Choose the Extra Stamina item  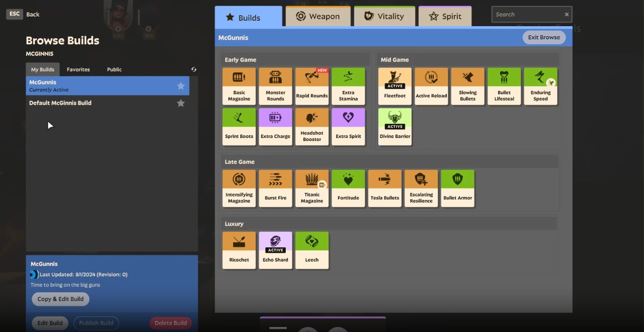348,86
